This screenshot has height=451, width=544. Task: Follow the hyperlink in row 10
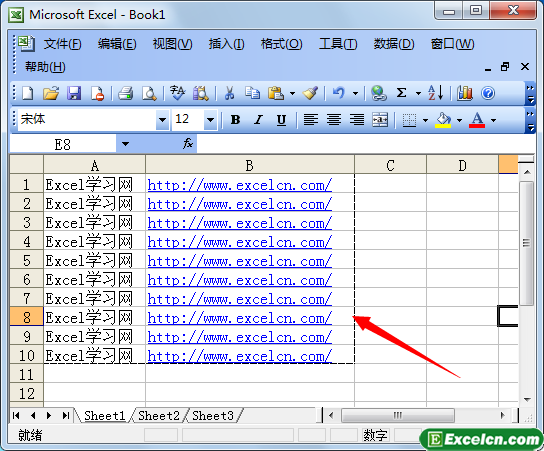239,356
